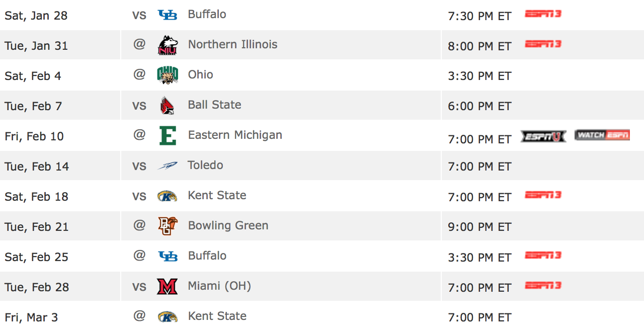Click the ESPN3 logo for Jan 31 game

point(543,44)
